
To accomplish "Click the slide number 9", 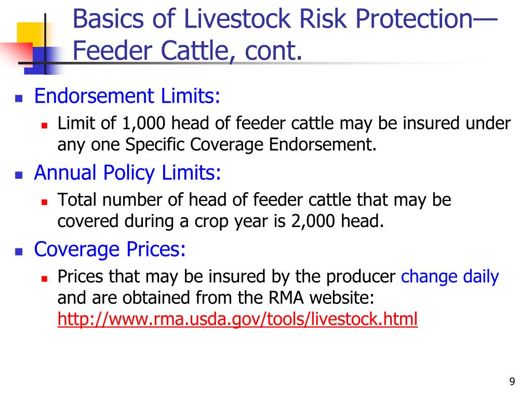I will tap(512, 381).
